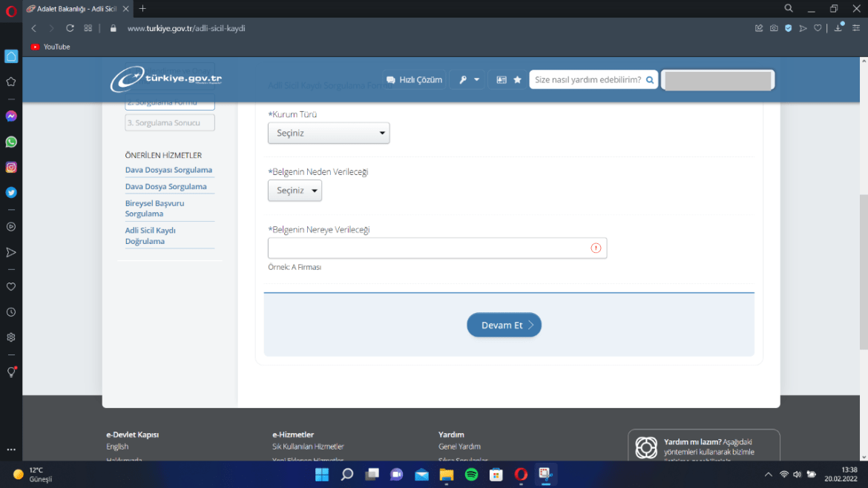Viewport: 868px width, 488px height.
Task: Open Instagram in the sidebar panel
Action: [x=11, y=167]
